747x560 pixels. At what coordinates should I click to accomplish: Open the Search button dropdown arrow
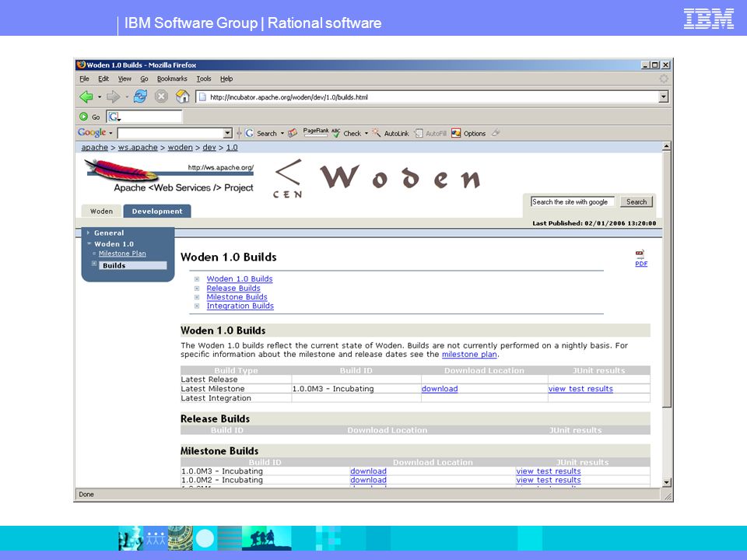tap(282, 133)
